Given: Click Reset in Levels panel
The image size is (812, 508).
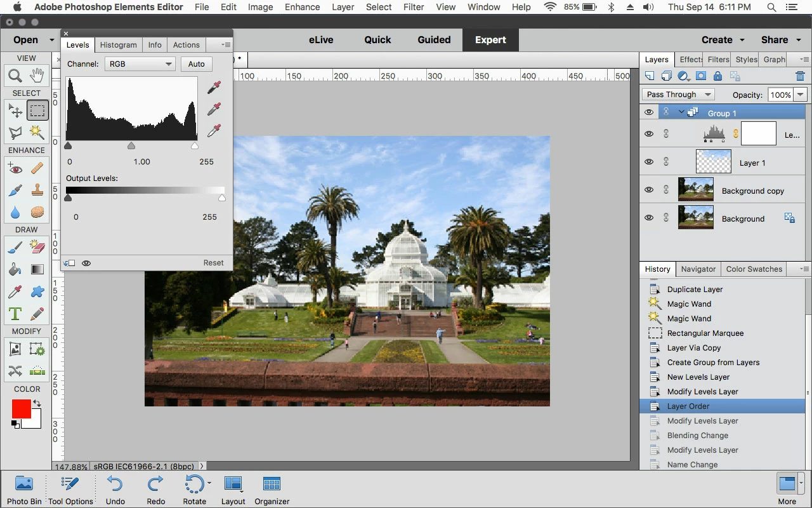Looking at the screenshot, I should [x=213, y=263].
